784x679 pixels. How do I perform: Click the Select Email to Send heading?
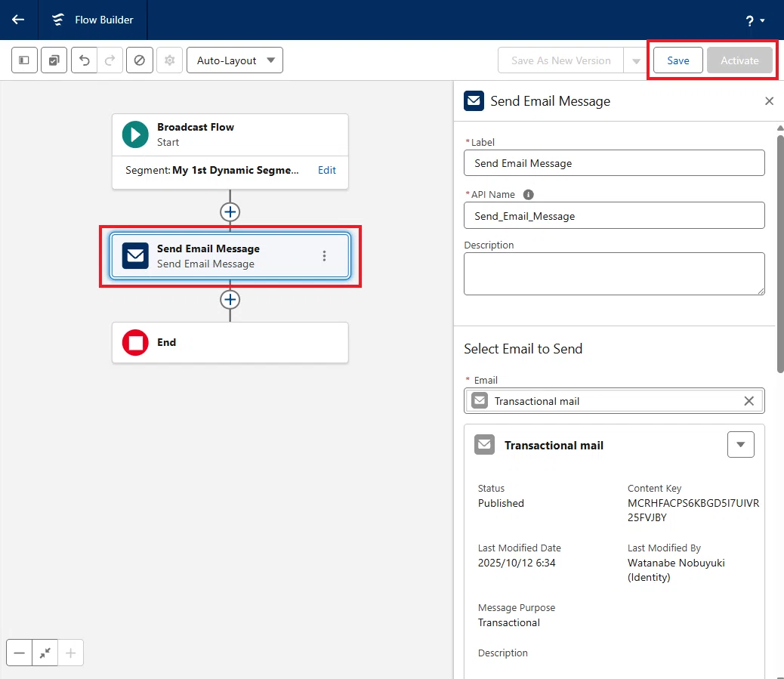coord(523,348)
